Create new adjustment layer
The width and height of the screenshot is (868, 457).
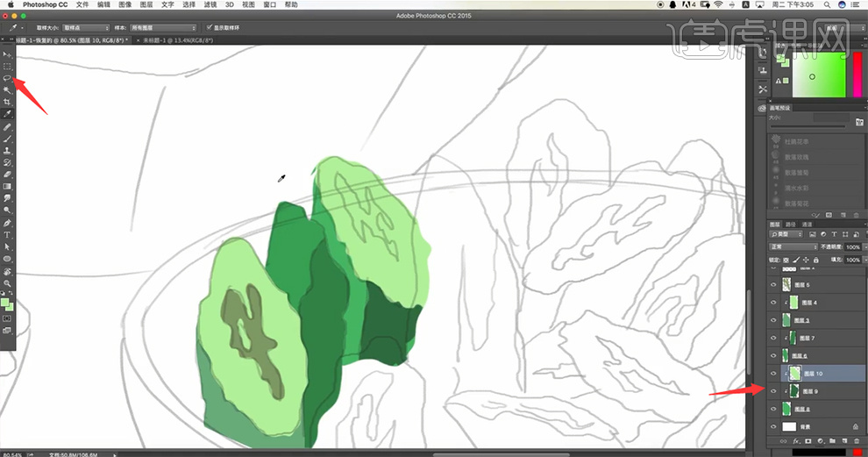click(x=821, y=441)
